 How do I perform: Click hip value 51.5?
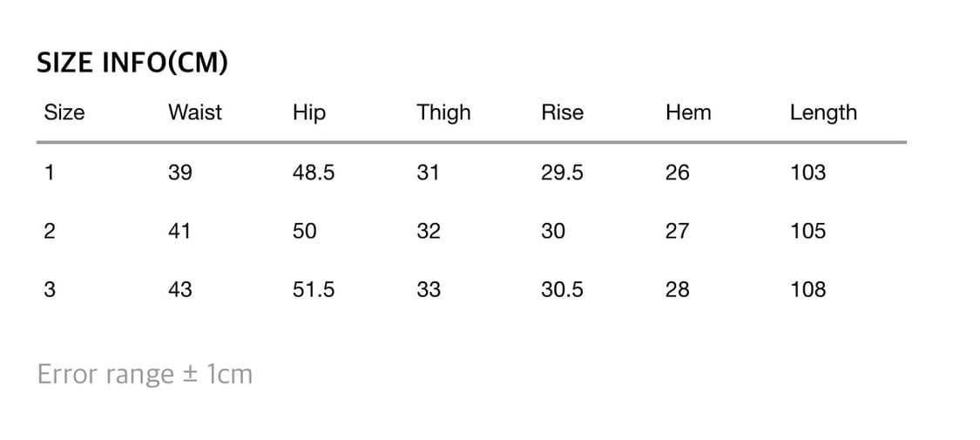pyautogui.click(x=314, y=289)
